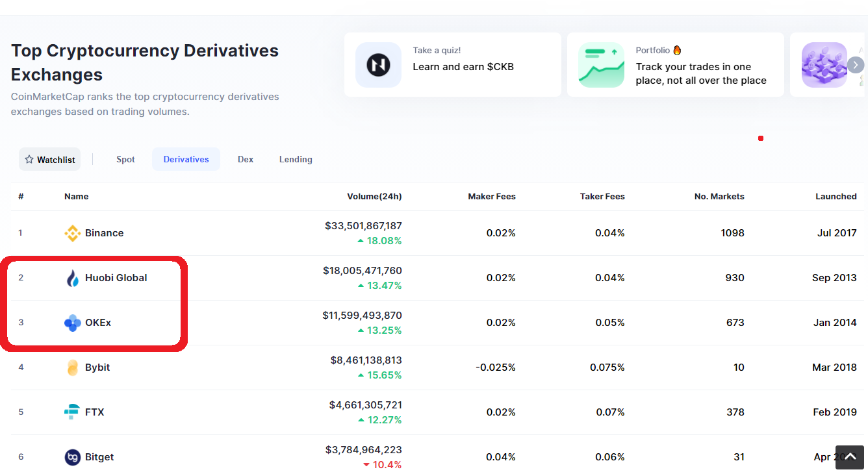Click the Binance volume $33,501,867,187
Viewport: 868px width, 474px height.
[363, 226]
